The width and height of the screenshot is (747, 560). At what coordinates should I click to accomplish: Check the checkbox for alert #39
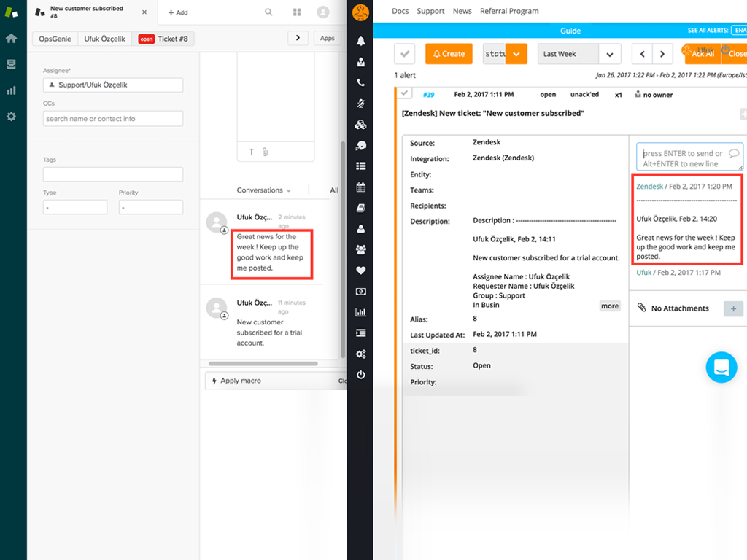(x=406, y=93)
